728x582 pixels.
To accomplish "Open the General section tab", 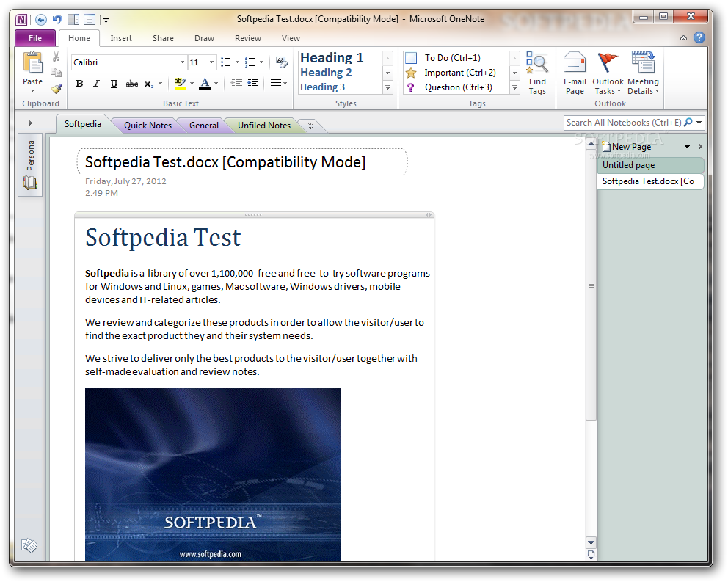I will (x=204, y=126).
